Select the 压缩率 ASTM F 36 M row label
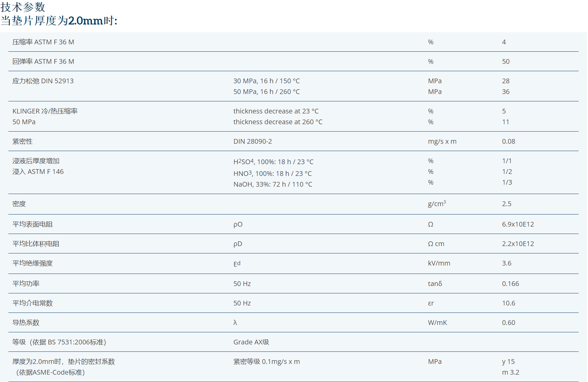The height and width of the screenshot is (382, 588). (43, 42)
